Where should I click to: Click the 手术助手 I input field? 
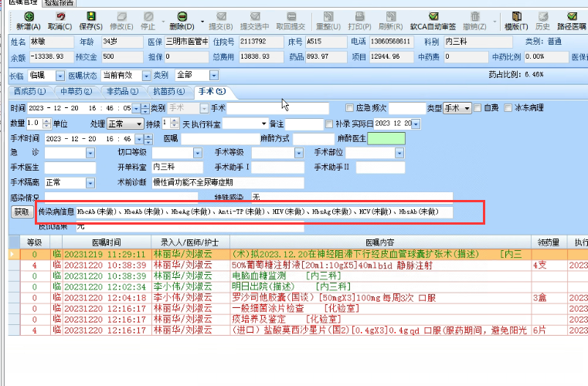(278, 168)
